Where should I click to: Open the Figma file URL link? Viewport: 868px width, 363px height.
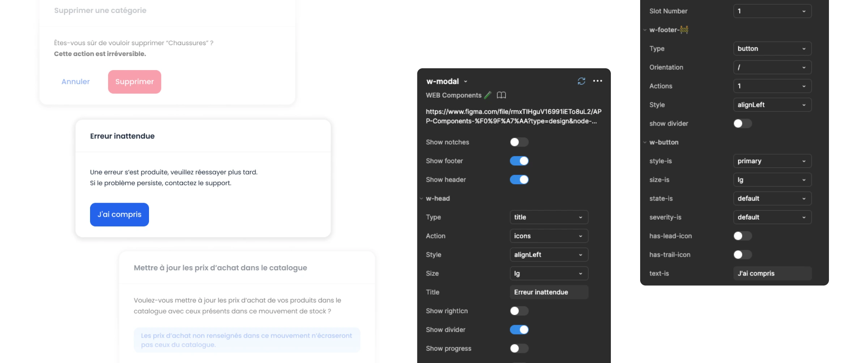pos(514,116)
